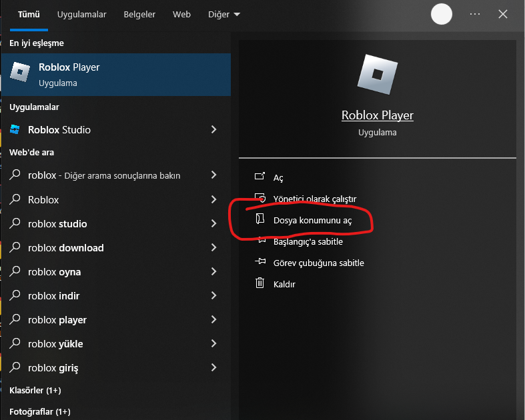Image resolution: width=525 pixels, height=420 pixels.
Task: Click 'roblox download' suggestion text
Action: (66, 247)
